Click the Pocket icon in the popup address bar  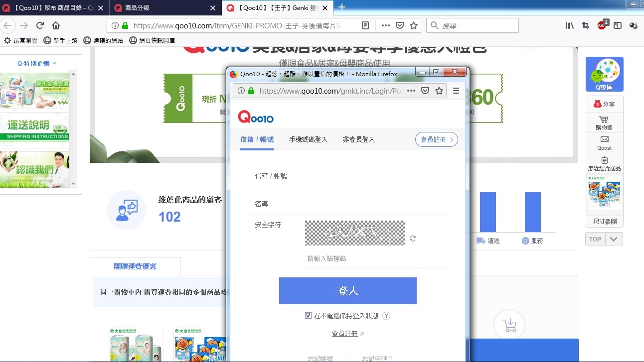tap(425, 91)
